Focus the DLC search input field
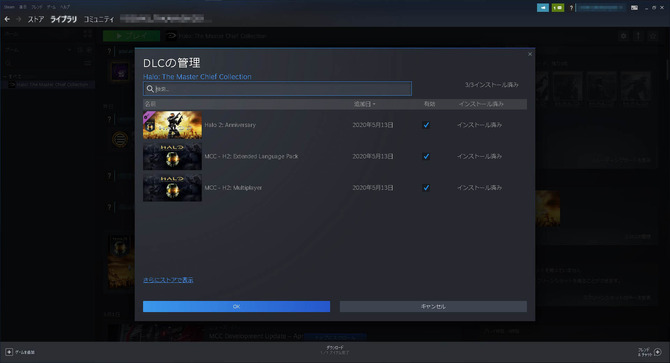This screenshot has height=363, width=670. pos(277,89)
